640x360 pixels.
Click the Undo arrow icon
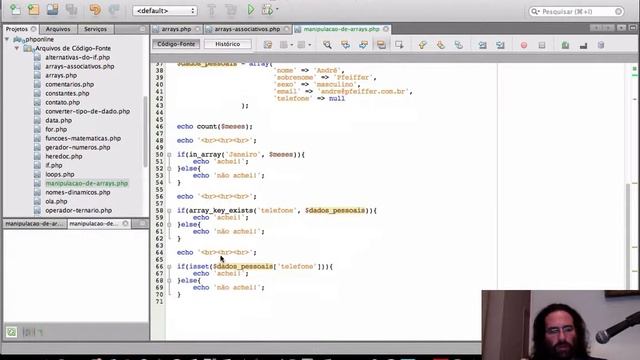95,9
